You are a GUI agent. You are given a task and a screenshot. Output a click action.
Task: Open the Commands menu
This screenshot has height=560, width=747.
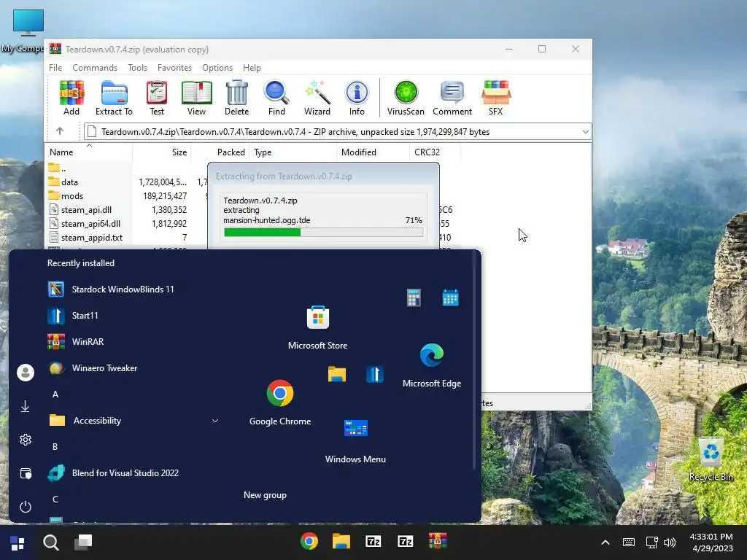click(95, 68)
